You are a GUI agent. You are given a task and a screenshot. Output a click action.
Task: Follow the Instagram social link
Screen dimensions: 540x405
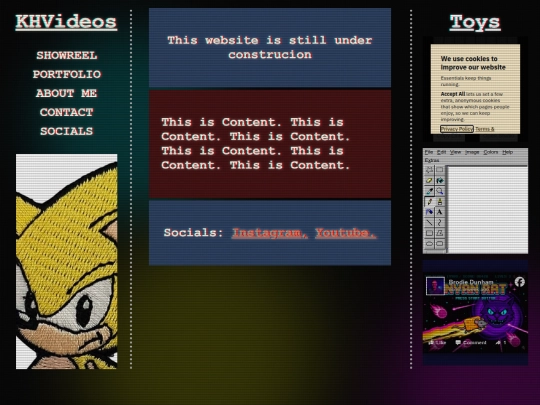270,233
